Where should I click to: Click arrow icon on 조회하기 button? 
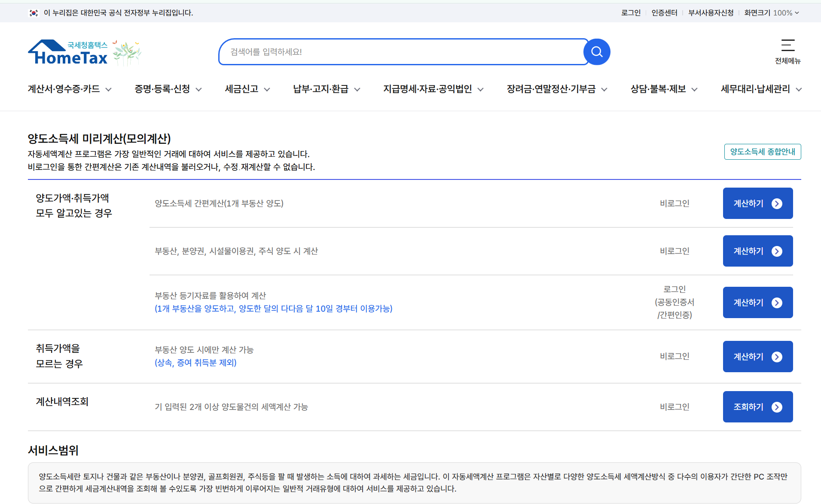pyautogui.click(x=777, y=407)
